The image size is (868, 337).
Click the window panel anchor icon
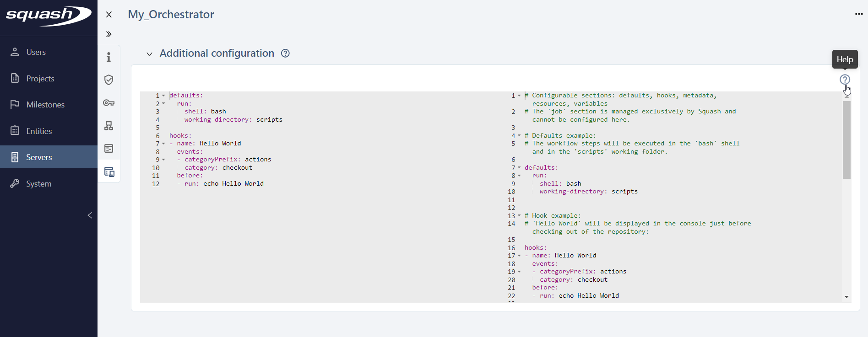[108, 149]
